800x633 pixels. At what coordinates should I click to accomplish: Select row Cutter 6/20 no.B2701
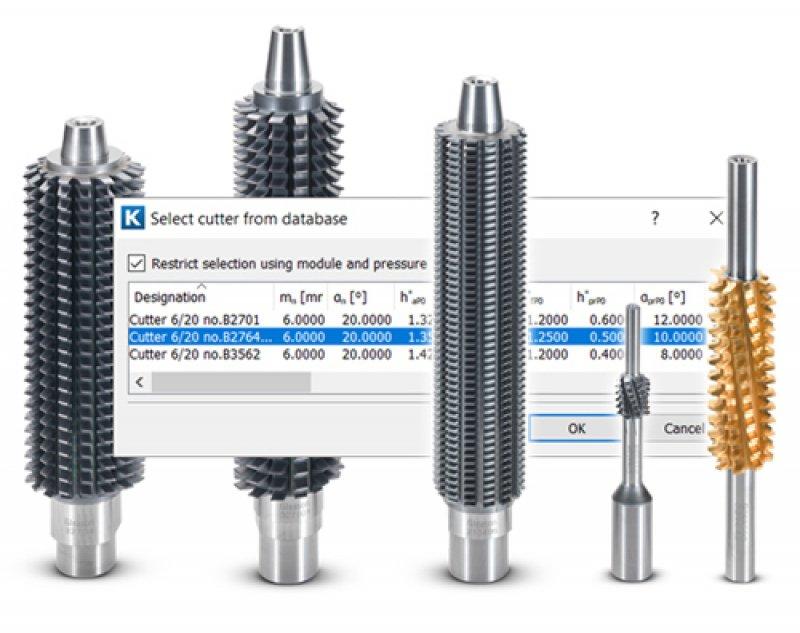click(416, 320)
